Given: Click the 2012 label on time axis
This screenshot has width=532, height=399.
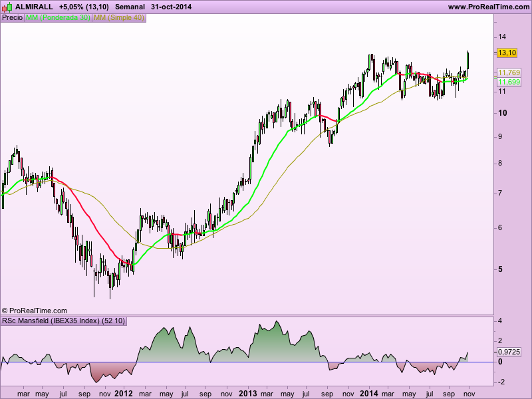Looking at the screenshot, I should (124, 394).
